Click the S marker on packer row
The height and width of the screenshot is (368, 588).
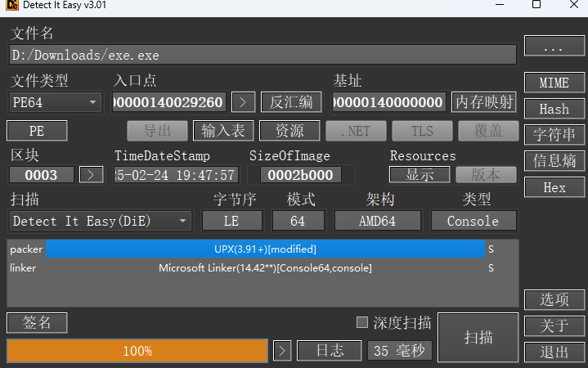491,249
